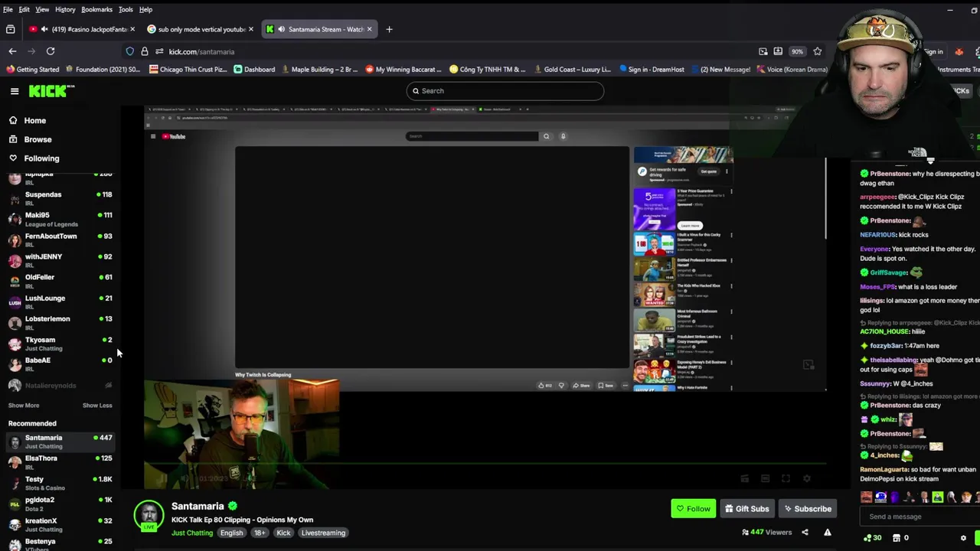Open the 90% zoom level indicator
The image size is (980, 551).
point(797,51)
